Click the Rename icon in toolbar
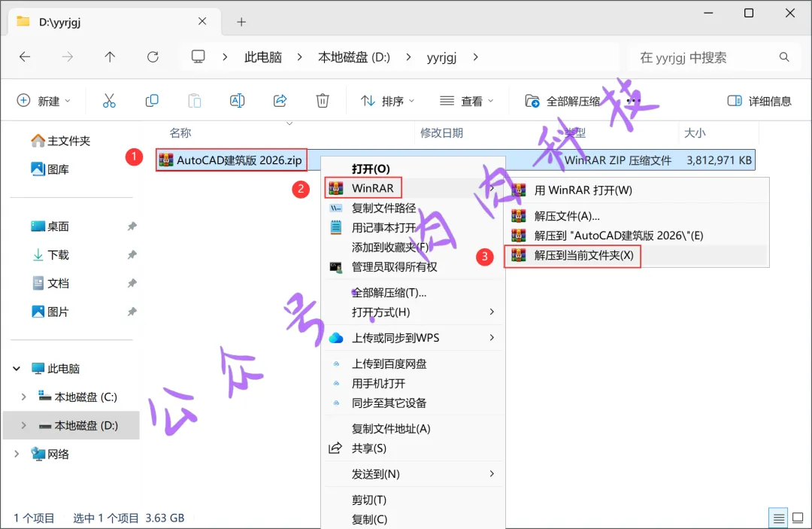Screen dimensions: 812x529 point(237,101)
